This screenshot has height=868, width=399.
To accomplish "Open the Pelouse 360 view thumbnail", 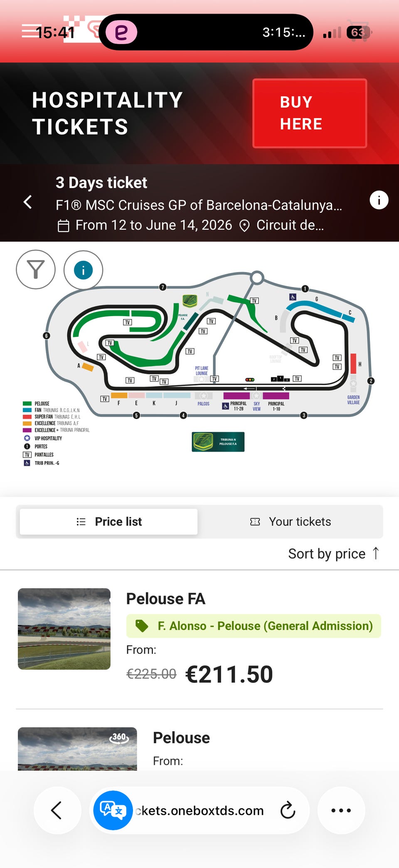I will click(77, 749).
